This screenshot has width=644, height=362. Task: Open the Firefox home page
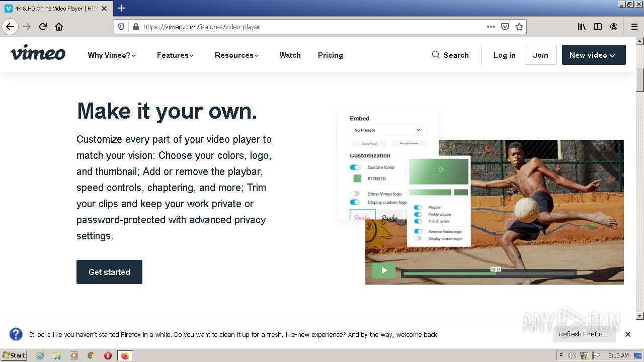pyautogui.click(x=59, y=27)
